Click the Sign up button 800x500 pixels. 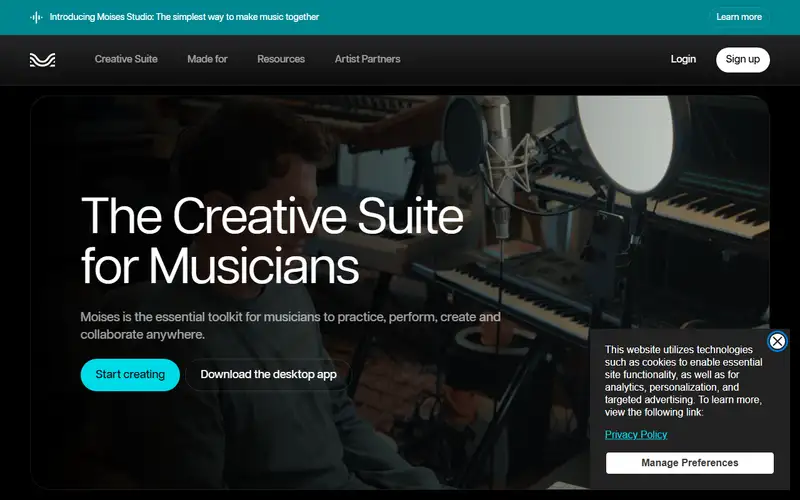(743, 60)
